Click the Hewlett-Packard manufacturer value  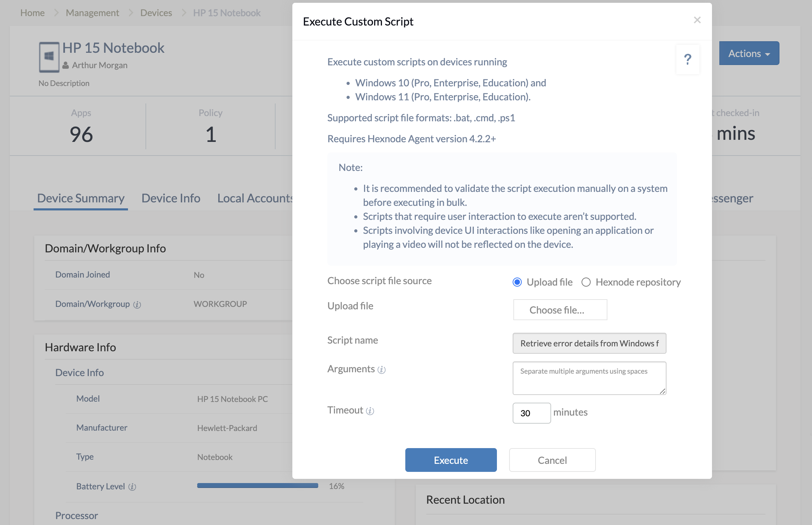click(227, 428)
